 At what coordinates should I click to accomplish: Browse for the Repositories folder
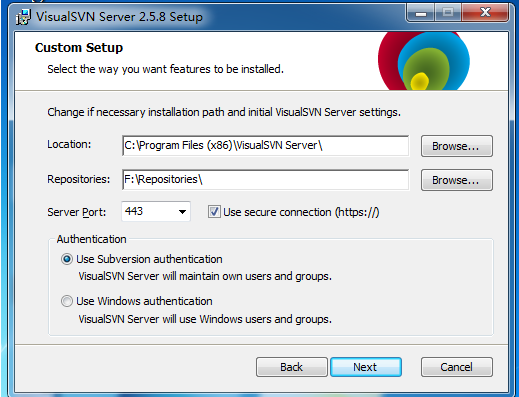pos(456,180)
